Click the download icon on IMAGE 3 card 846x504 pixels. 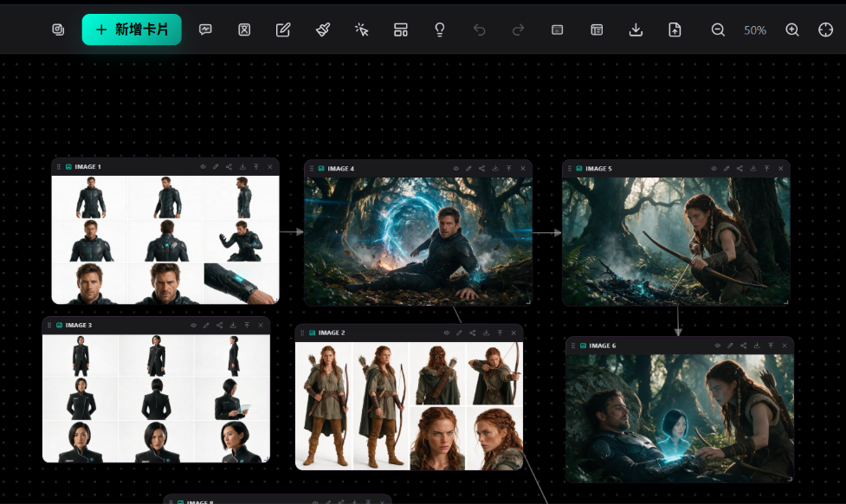tap(233, 325)
